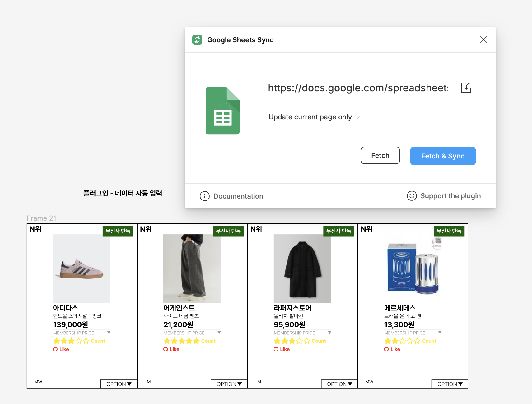Click the 무신사 단독 badge on the 아디다스 card
Viewport: 532px width, 404px height.
tap(118, 231)
